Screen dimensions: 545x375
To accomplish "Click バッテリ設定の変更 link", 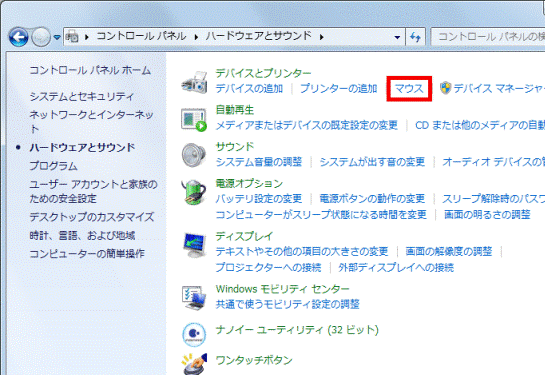I will [259, 198].
